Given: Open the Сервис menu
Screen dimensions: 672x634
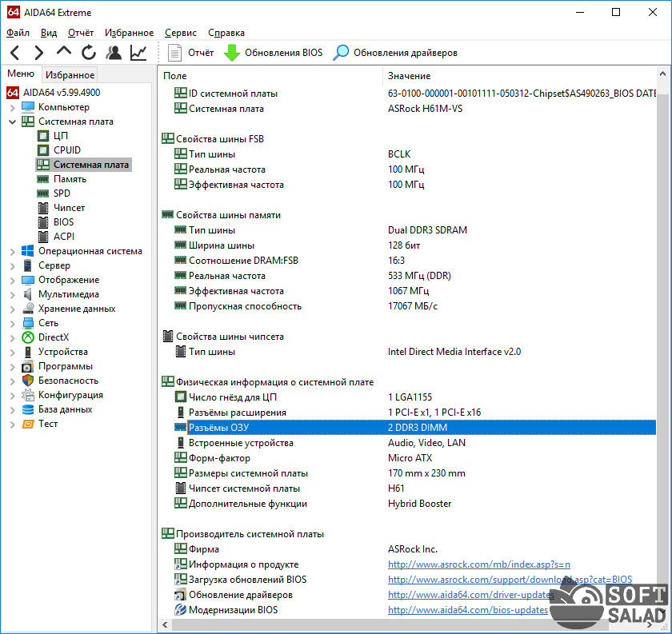Looking at the screenshot, I should [x=181, y=33].
